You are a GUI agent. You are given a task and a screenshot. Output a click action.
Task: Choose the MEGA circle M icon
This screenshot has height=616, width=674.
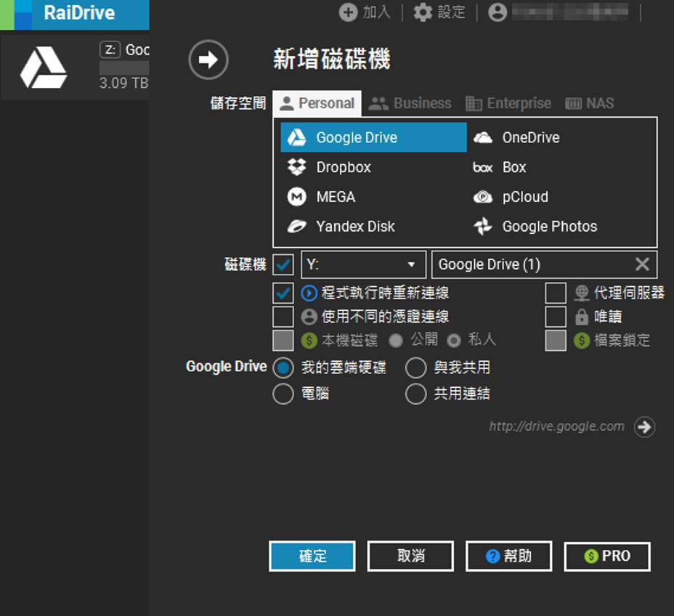(296, 197)
